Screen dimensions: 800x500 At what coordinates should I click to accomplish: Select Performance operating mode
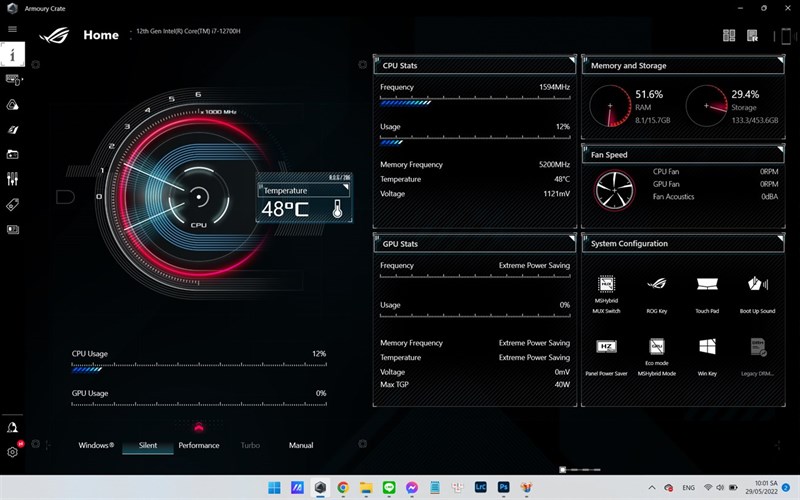pyautogui.click(x=199, y=445)
